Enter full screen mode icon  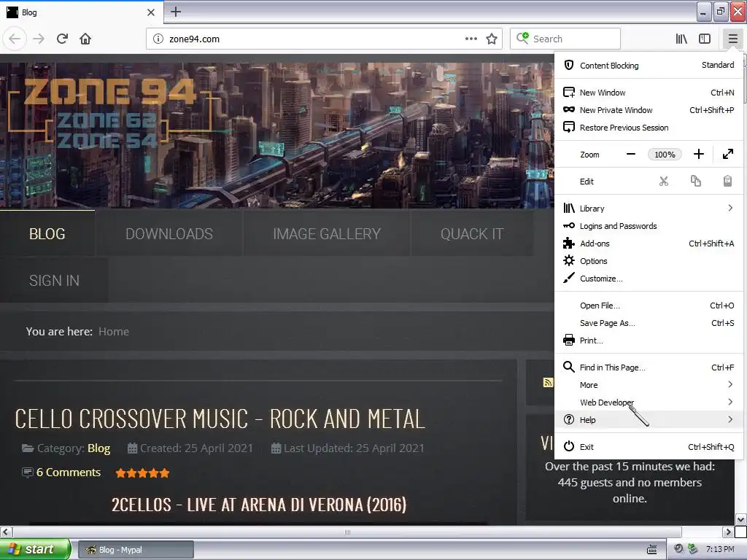point(728,155)
